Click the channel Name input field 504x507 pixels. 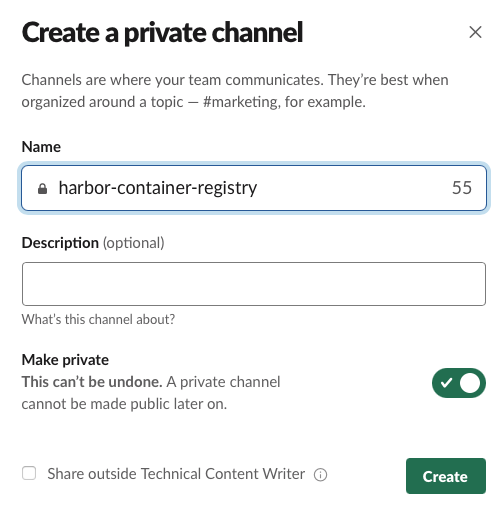click(254, 188)
